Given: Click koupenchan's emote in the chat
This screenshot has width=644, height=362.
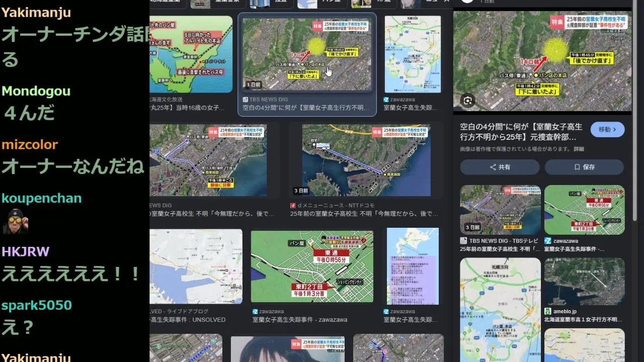Looking at the screenshot, I should point(15,221).
